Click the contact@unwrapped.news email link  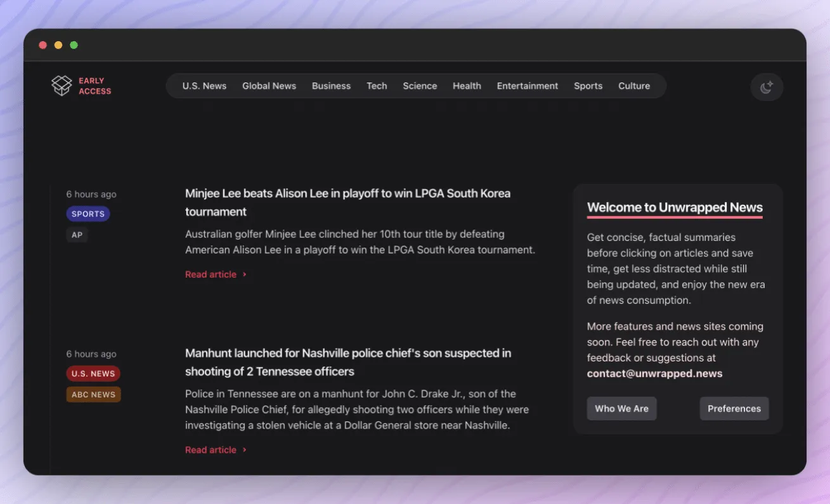coord(654,373)
